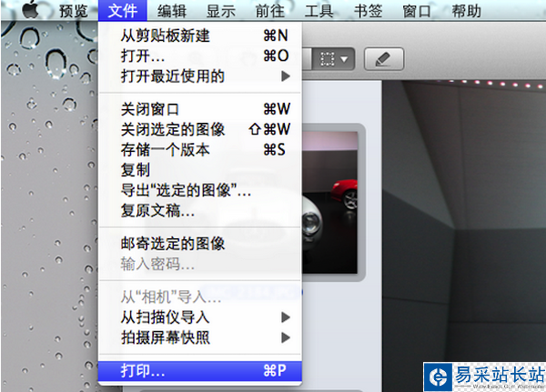Open the 预览 app menu
Screen dimensions: 546x392
74,11
